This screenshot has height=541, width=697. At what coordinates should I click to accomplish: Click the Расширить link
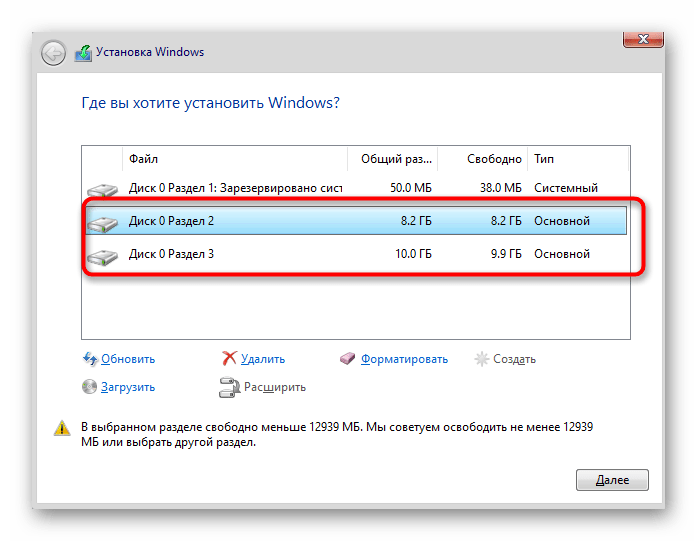pos(275,387)
